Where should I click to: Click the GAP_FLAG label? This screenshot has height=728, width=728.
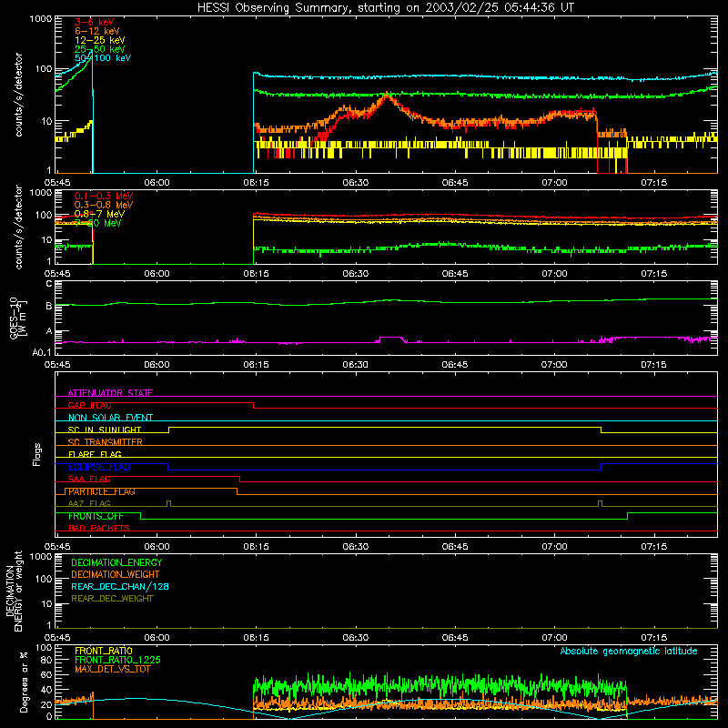(89, 405)
